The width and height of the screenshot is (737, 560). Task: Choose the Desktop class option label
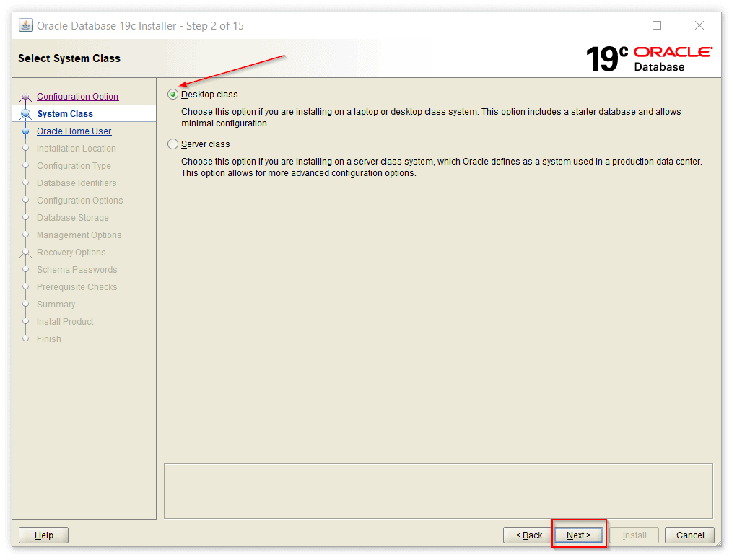209,95
